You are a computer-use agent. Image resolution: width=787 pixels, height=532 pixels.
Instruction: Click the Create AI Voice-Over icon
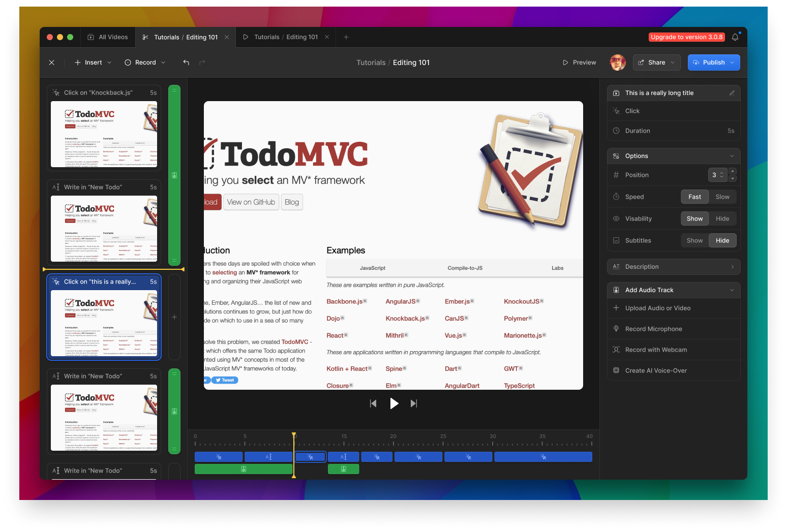pyautogui.click(x=616, y=370)
